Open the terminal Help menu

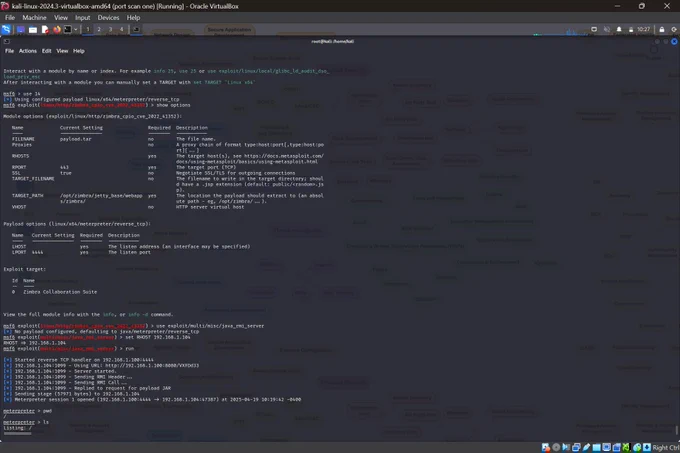tap(78, 51)
